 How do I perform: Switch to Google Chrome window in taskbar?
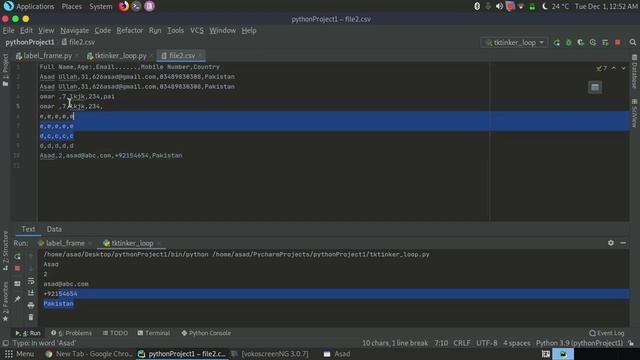[x=89, y=354]
